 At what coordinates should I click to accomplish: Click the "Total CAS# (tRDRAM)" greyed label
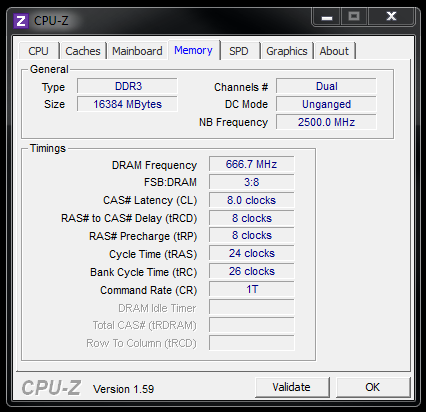tap(145, 325)
